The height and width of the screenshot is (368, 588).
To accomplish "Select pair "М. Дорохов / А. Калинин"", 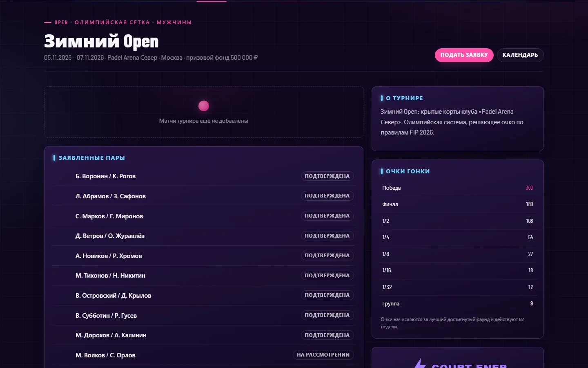I will [x=111, y=335].
